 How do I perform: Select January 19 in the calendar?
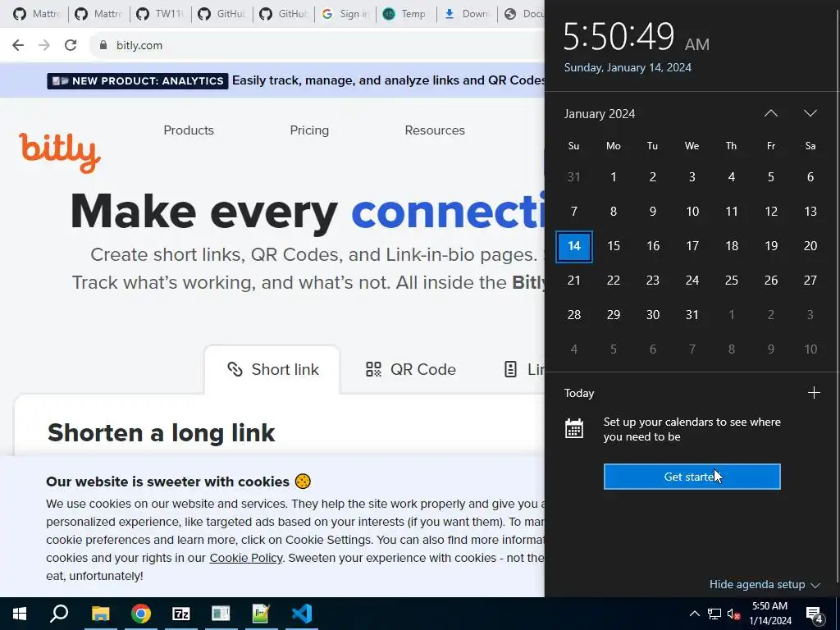click(x=771, y=246)
